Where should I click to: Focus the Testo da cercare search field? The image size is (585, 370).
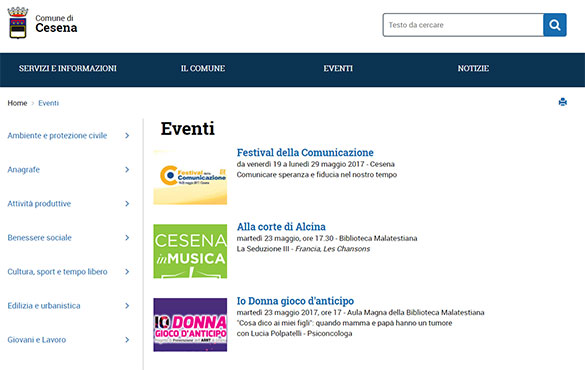(463, 25)
